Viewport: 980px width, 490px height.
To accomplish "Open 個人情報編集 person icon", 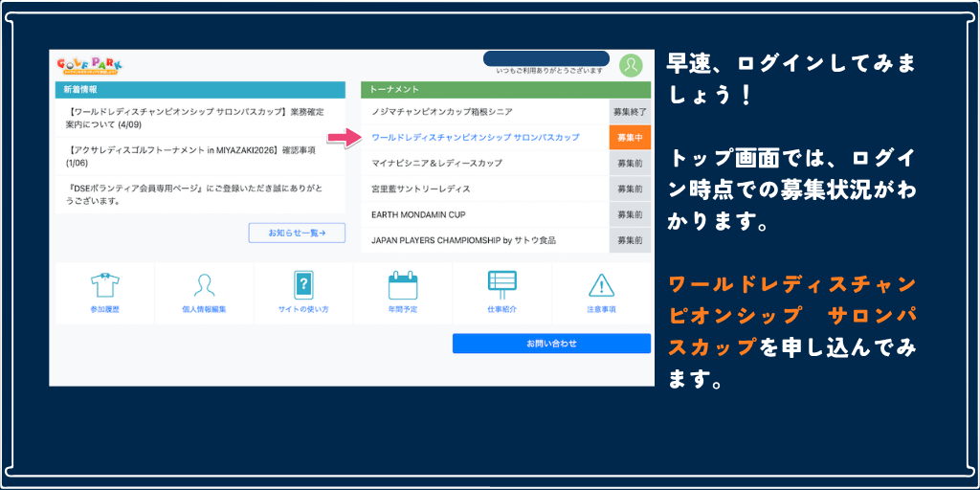I will pyautogui.click(x=205, y=285).
